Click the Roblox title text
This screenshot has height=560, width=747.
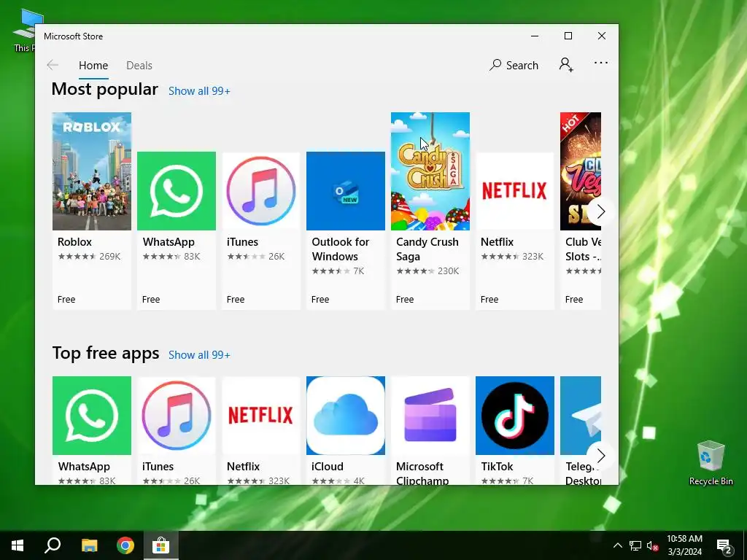[75, 242]
